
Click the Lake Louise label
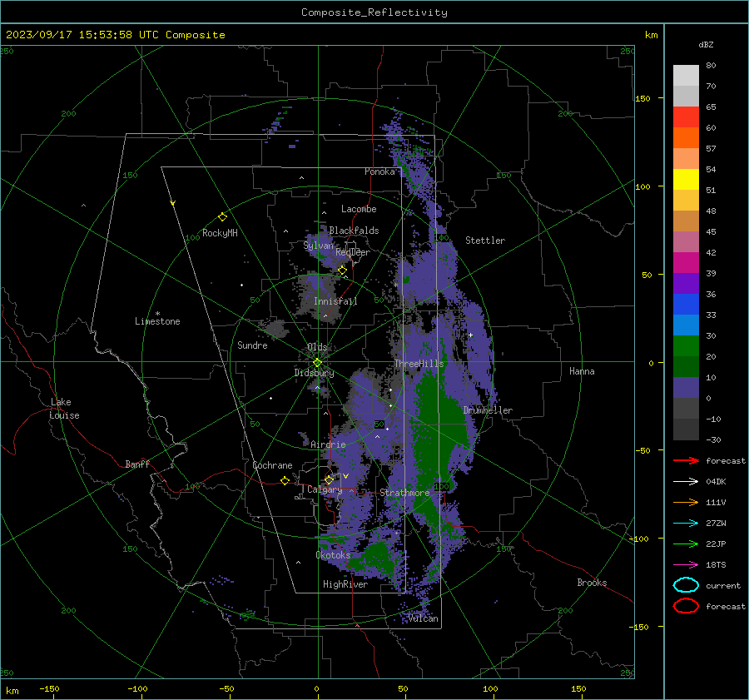64,409
